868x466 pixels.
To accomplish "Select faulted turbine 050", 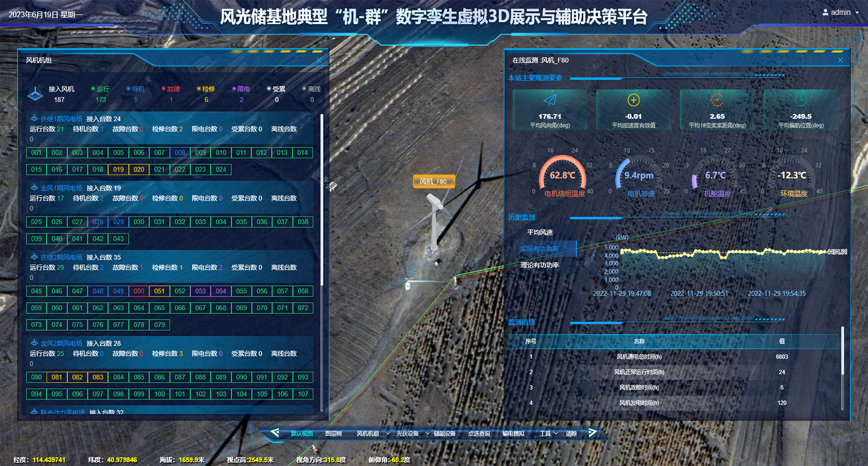I will coord(139,291).
